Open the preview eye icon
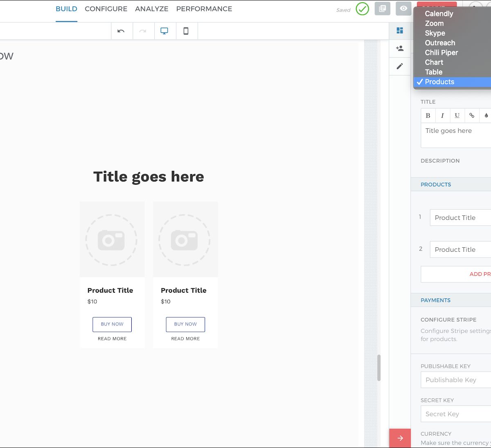Screen dimensions: 491x448 403,9
